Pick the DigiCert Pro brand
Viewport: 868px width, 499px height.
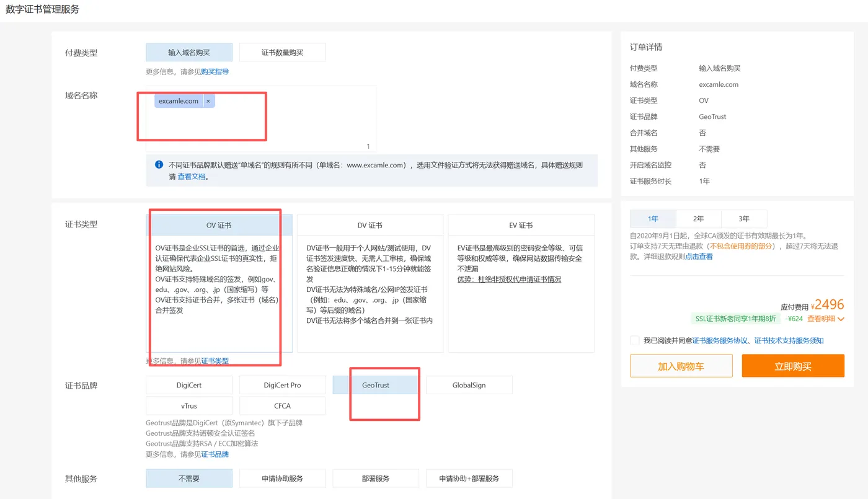pyautogui.click(x=282, y=385)
